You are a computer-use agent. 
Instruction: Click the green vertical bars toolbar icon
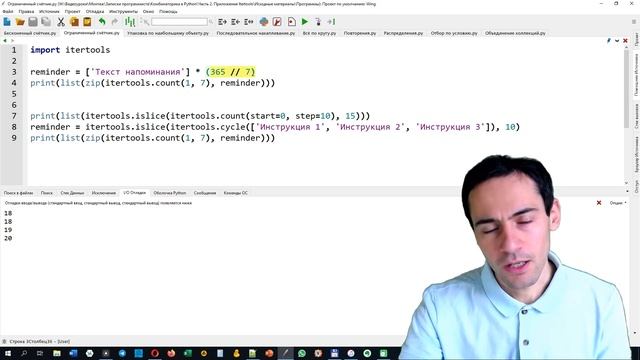(130, 22)
